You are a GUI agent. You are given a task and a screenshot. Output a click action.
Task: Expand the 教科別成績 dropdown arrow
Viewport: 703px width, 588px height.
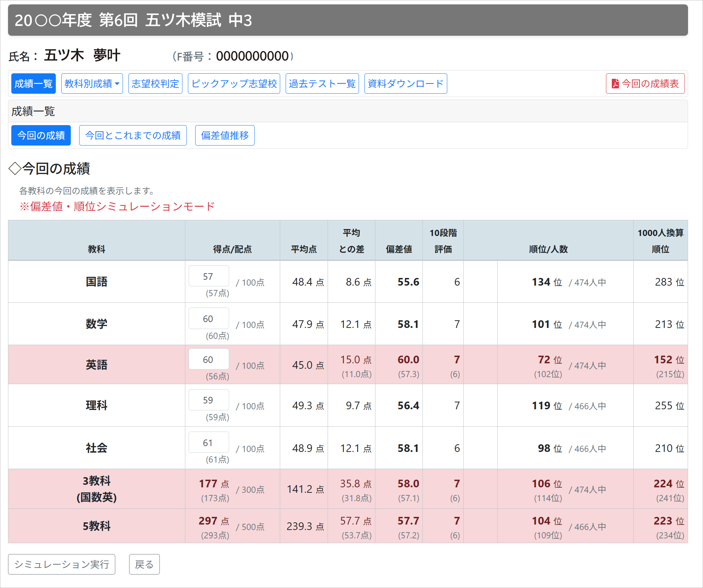[x=117, y=84]
